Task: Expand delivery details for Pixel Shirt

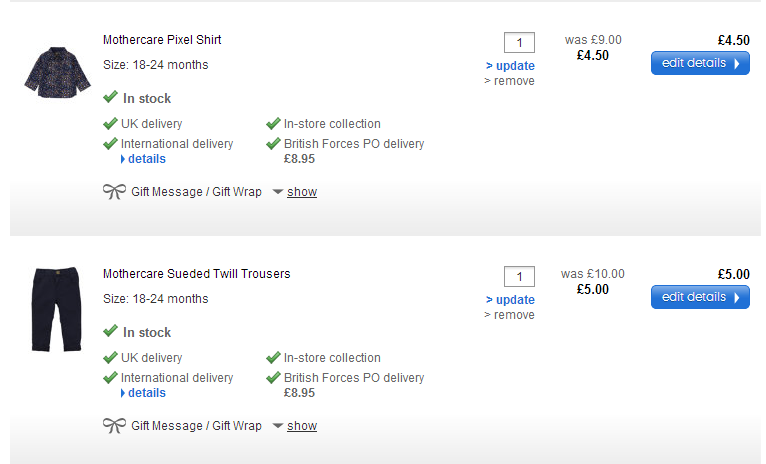Action: point(143,159)
